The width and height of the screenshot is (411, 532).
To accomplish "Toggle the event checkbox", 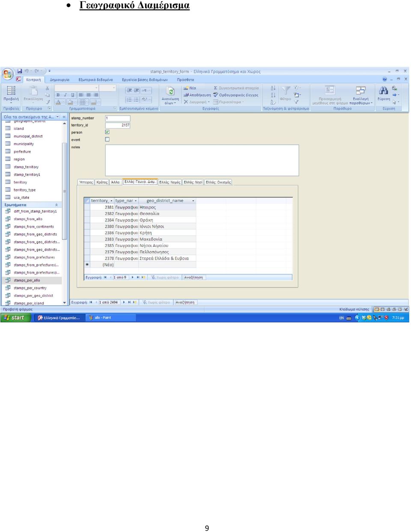I will [x=107, y=139].
